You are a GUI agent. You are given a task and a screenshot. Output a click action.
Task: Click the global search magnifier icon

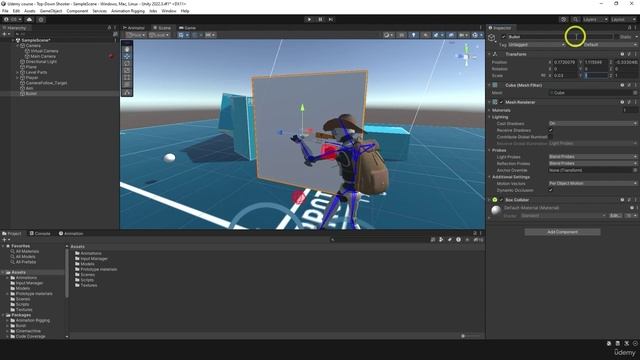[575, 19]
